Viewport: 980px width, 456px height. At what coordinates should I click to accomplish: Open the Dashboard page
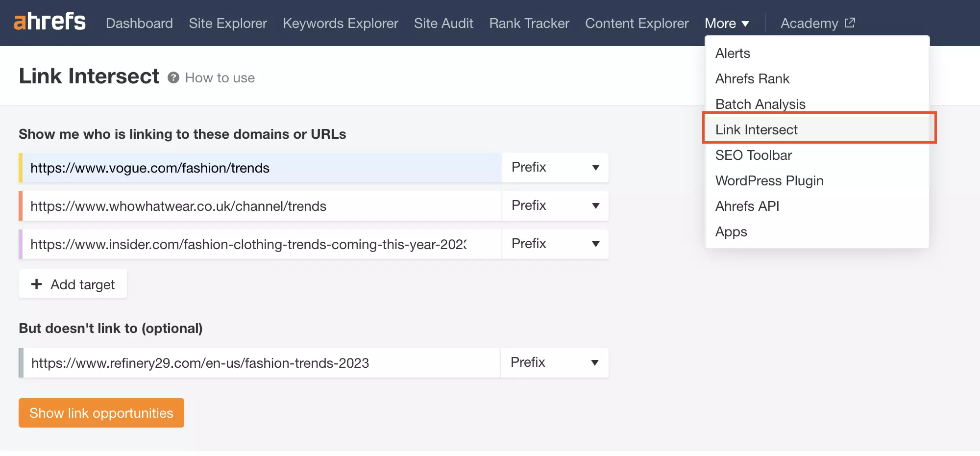coord(139,23)
